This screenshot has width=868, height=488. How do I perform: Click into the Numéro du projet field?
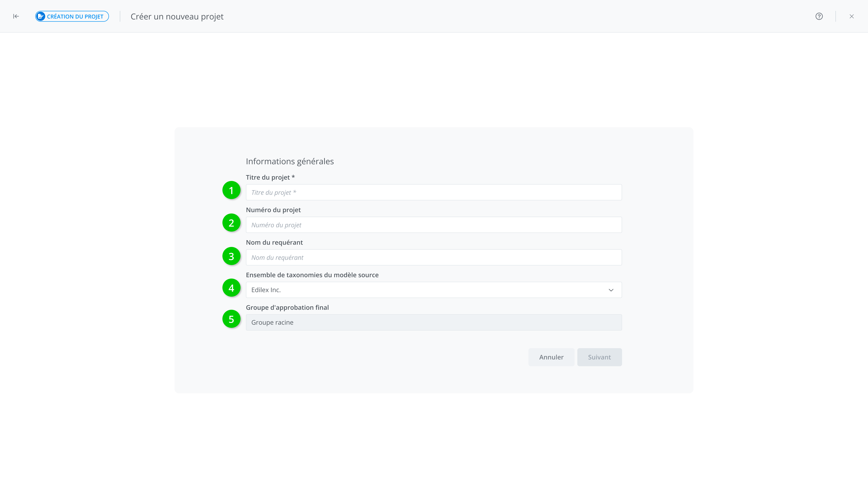[434, 225]
